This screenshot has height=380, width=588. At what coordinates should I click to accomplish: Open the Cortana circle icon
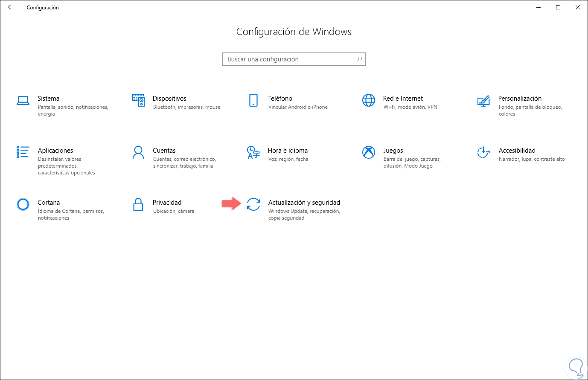(23, 204)
